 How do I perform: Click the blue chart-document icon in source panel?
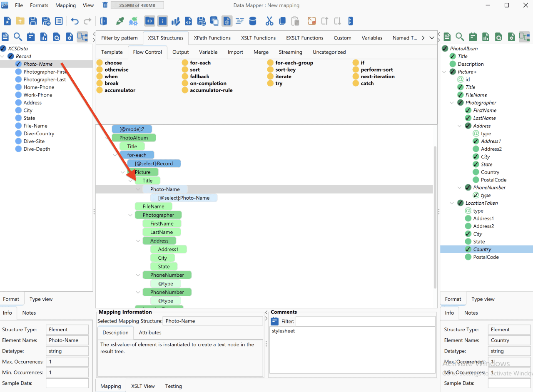[44, 37]
